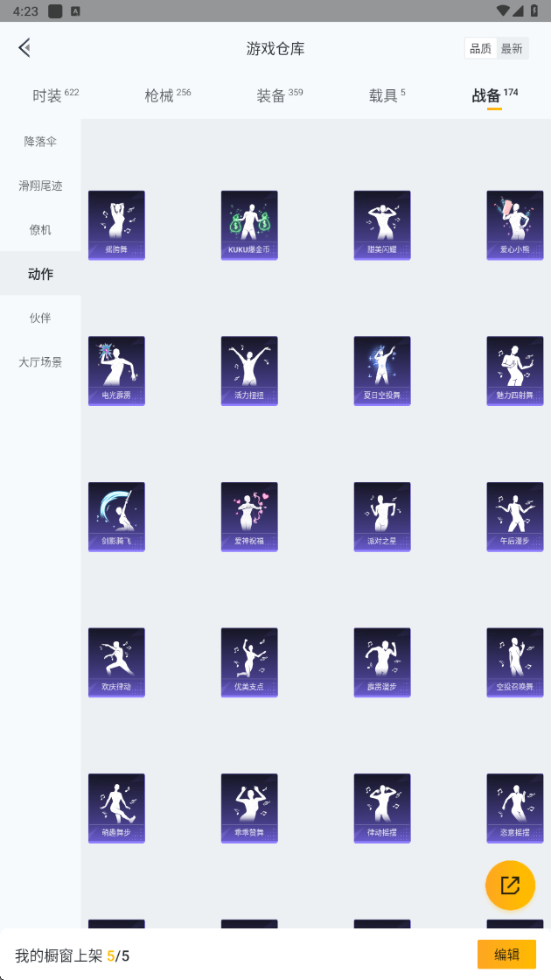This screenshot has width=551, height=980.
Task: Open 大厅场景 sidebar category
Action: point(40,362)
